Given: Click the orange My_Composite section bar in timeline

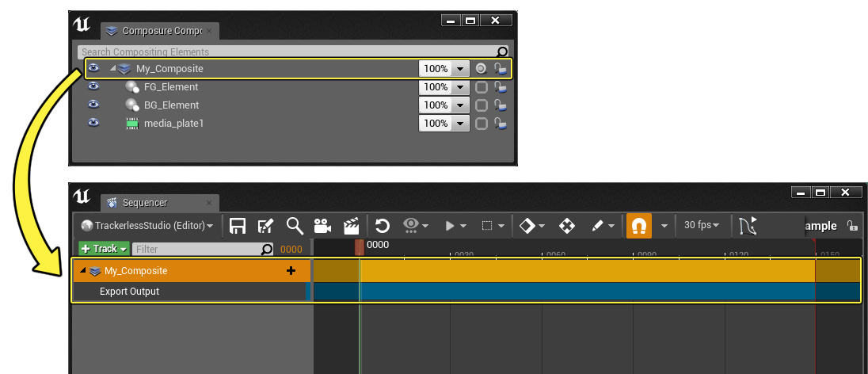Looking at the screenshot, I should pos(587,270).
